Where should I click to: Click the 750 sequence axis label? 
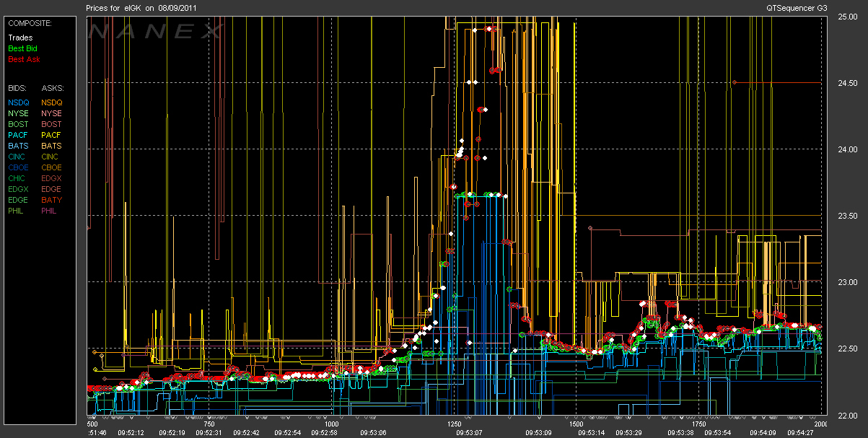(x=210, y=424)
